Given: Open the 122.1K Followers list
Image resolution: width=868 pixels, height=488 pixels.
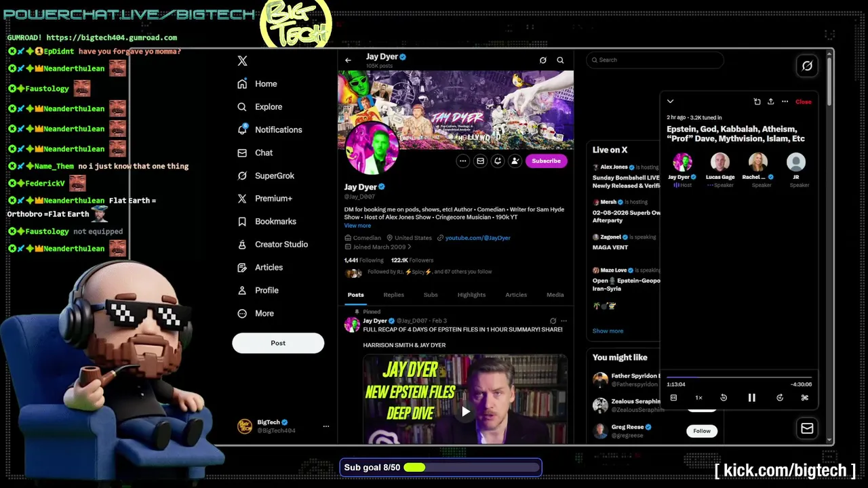Looking at the screenshot, I should (412, 260).
